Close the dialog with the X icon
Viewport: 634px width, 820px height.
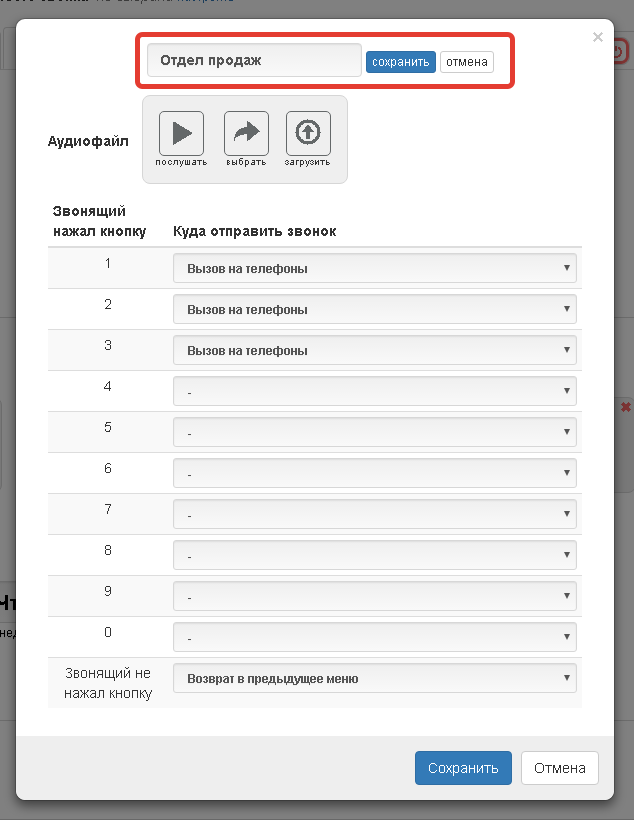click(x=598, y=37)
